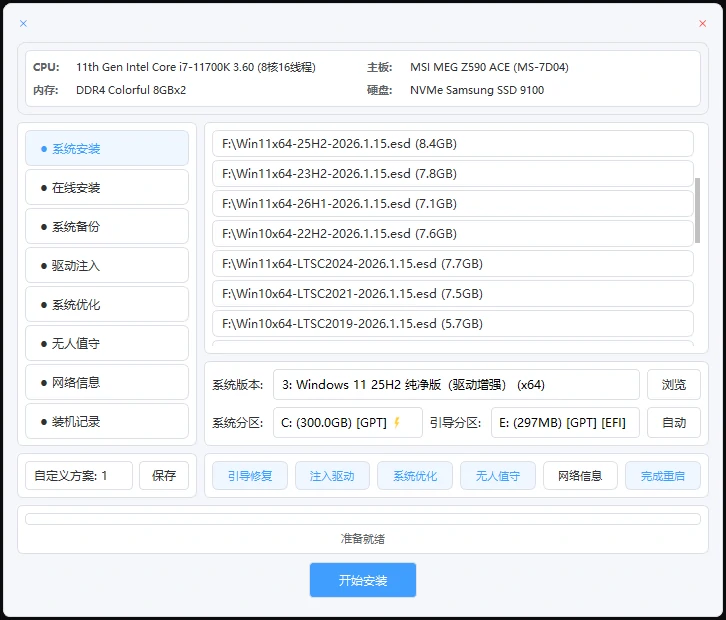Viewport: 726px width, 620px height.
Task: Toggle the 完成重启 option
Action: click(663, 476)
